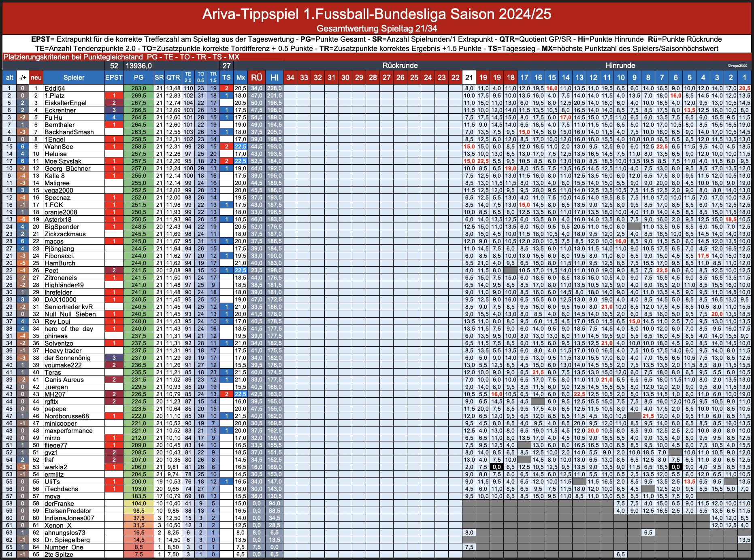
Task: Select the 'RÜ' column header
Action: [x=256, y=77]
